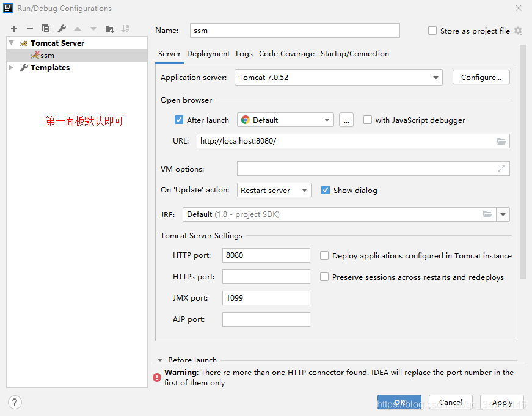Screen dimensions: 532x416
Task: Click the help question mark button
Action: 15,403
